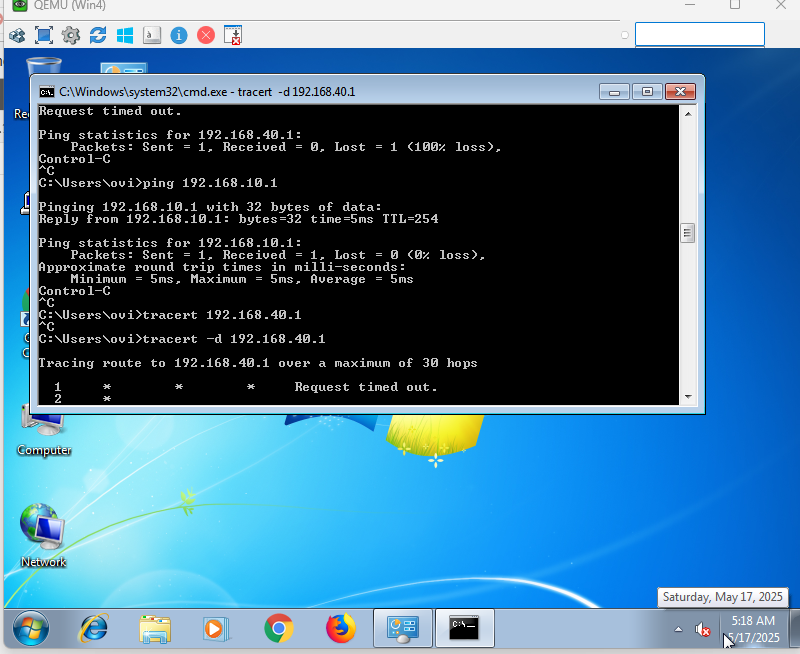This screenshot has width=800, height=654.
Task: Click the 'ping 192.168.10.1' command line
Action: tap(158, 183)
